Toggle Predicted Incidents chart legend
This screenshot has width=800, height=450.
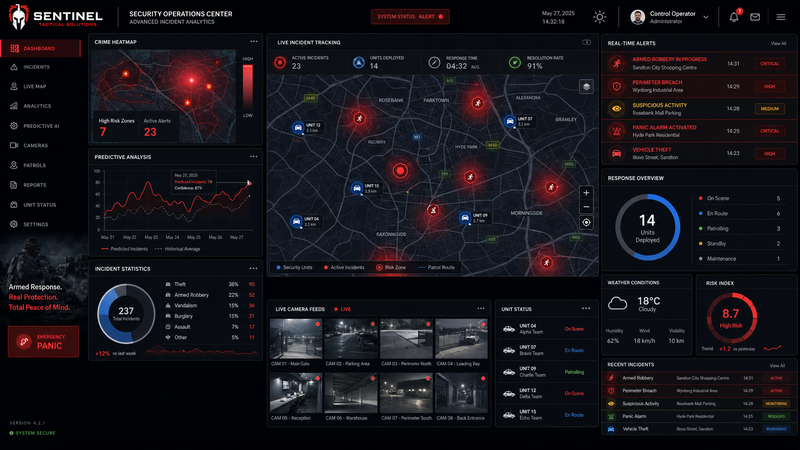pos(124,249)
